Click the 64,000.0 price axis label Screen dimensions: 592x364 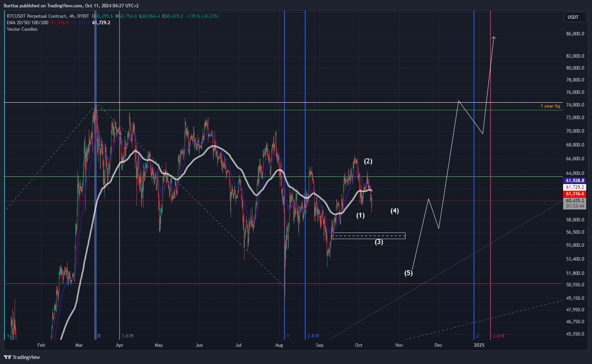pyautogui.click(x=575, y=173)
